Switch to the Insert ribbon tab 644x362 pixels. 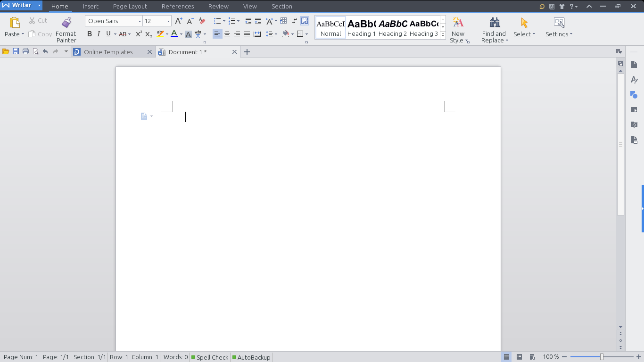pyautogui.click(x=91, y=6)
